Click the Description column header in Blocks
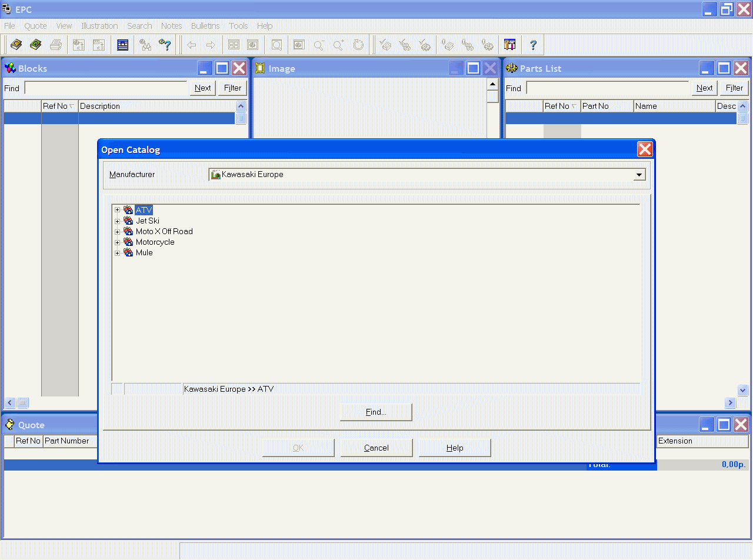 156,106
